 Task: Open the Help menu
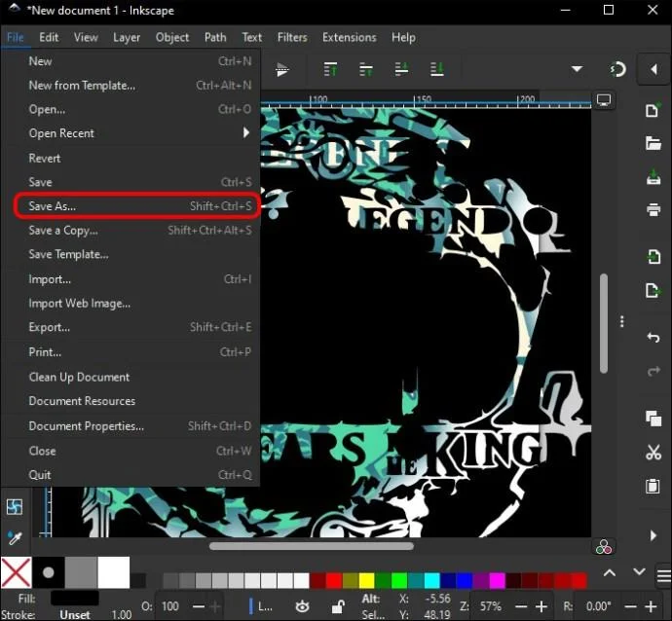(403, 38)
